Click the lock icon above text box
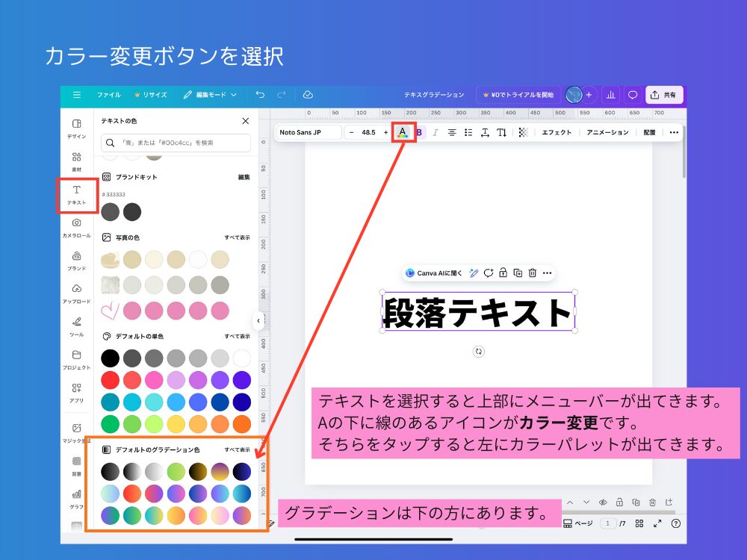Screen dimensions: 747x560 [503, 273]
